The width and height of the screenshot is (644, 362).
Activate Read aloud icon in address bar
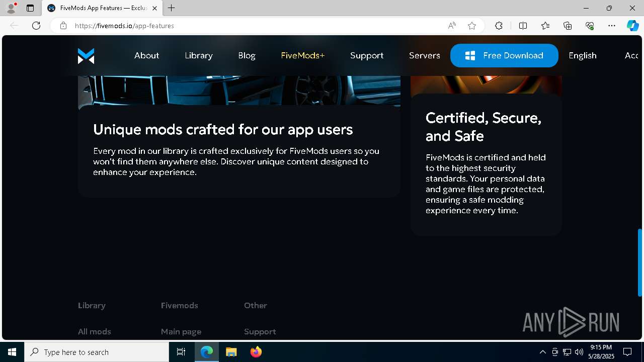[x=452, y=26]
